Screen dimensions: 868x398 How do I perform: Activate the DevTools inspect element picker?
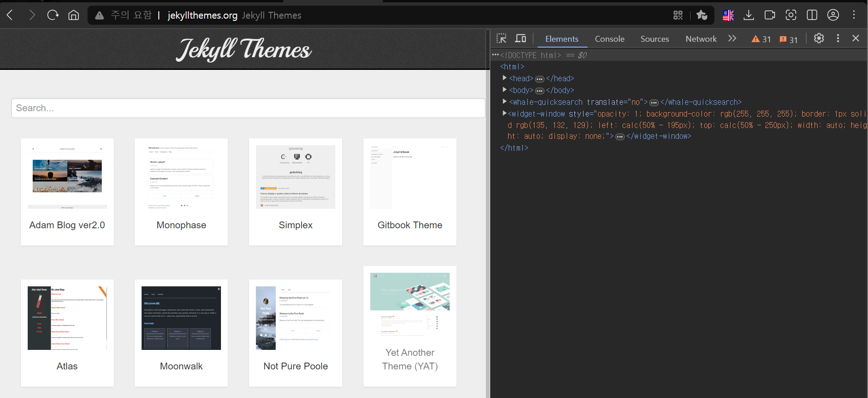coord(501,39)
